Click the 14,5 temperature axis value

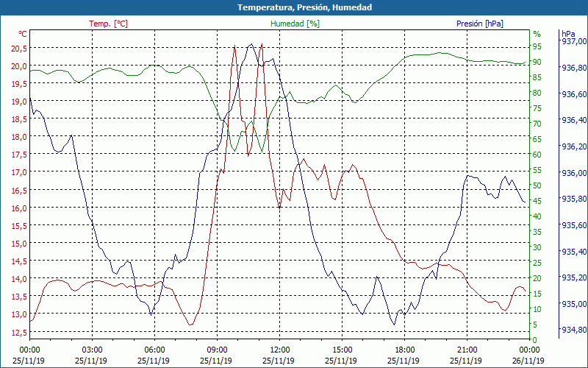pyautogui.click(x=20, y=261)
